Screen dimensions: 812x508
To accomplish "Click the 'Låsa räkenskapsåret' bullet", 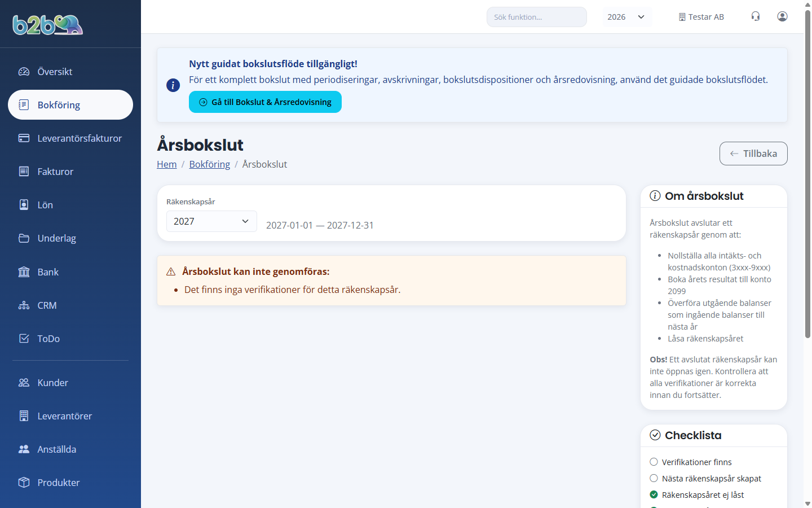I will click(x=705, y=339).
